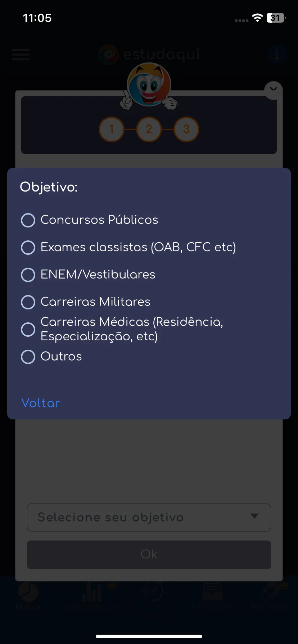Open the Estatísticas bar chart icon
Screen dimensions: 298x644
point(91,592)
